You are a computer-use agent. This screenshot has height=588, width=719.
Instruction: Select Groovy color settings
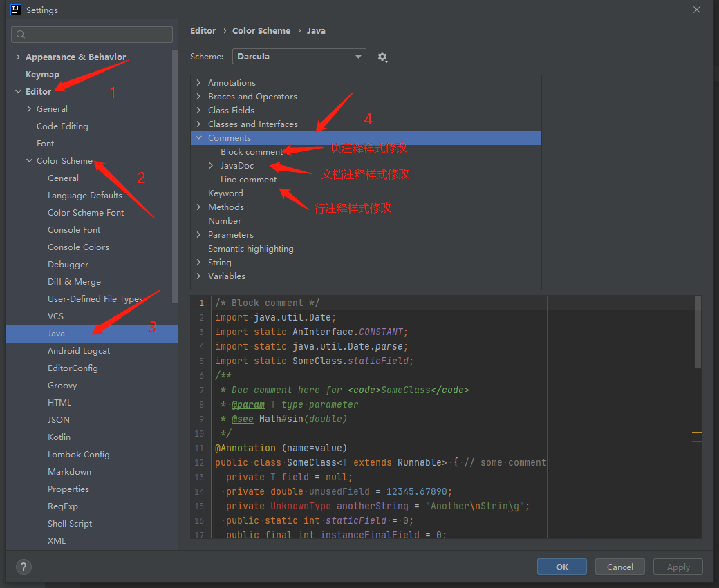coord(62,386)
